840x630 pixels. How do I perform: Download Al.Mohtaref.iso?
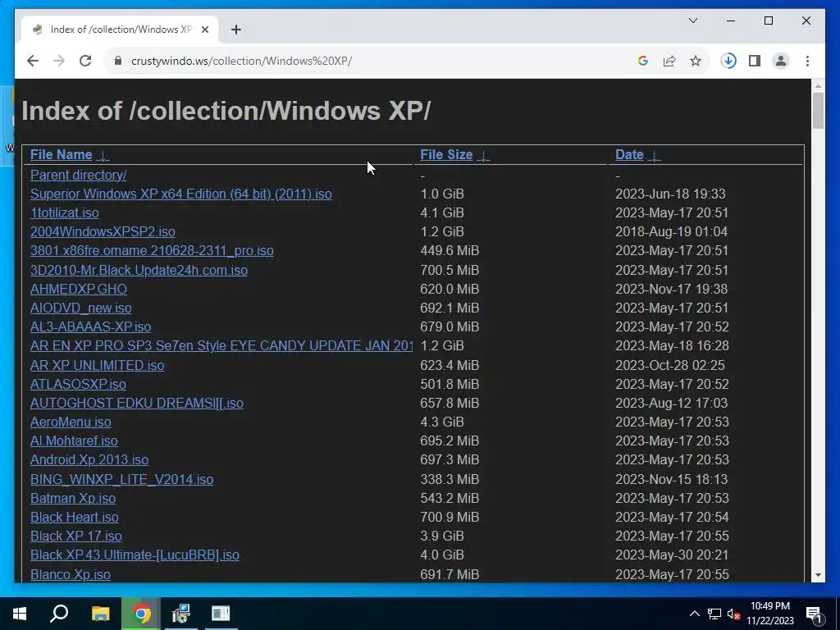(x=74, y=441)
